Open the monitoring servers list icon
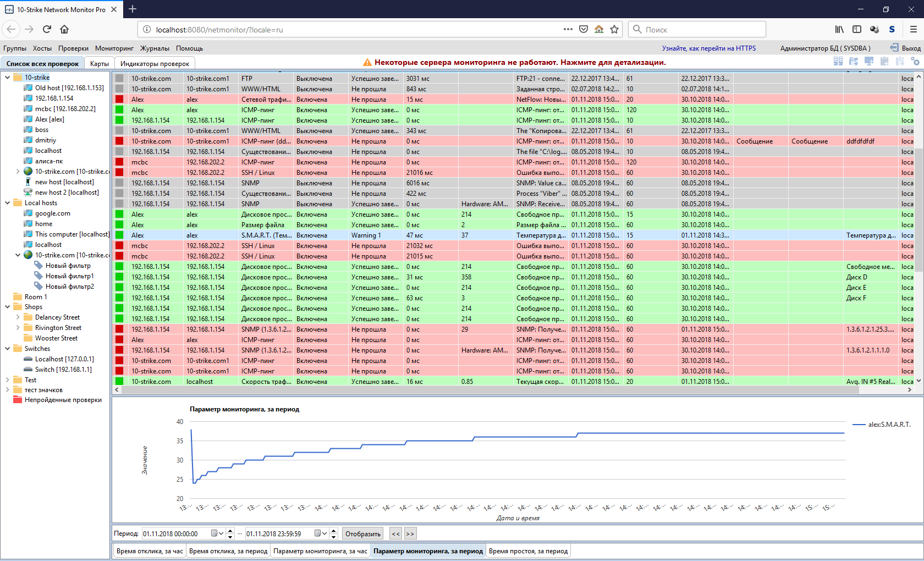The height and width of the screenshot is (561, 924). tap(838, 62)
